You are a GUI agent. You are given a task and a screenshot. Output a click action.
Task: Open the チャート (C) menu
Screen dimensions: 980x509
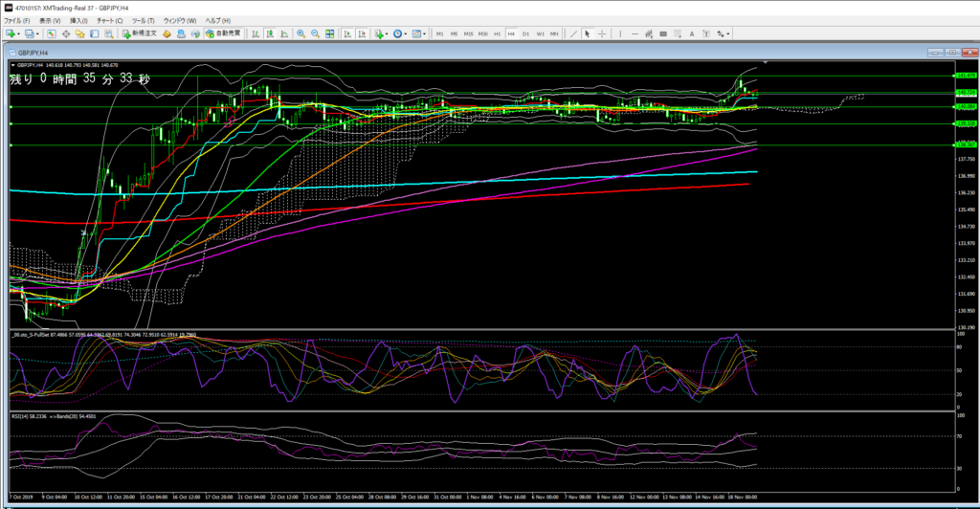coord(109,21)
